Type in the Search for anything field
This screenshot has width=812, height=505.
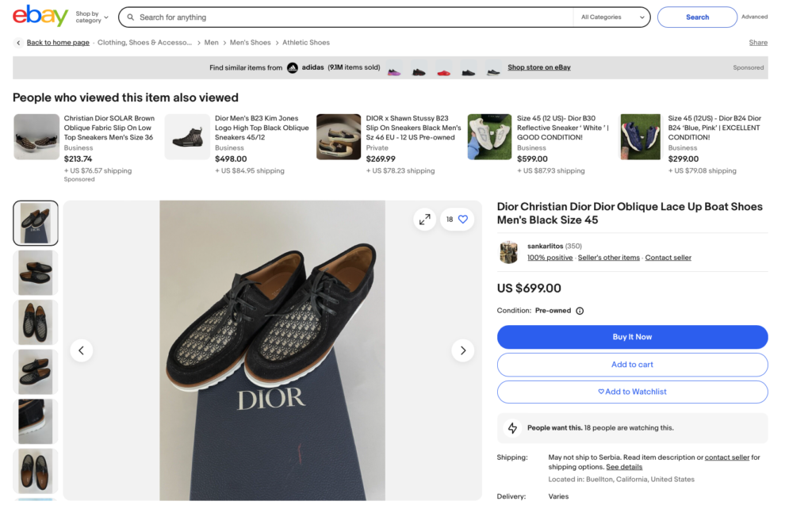click(349, 17)
